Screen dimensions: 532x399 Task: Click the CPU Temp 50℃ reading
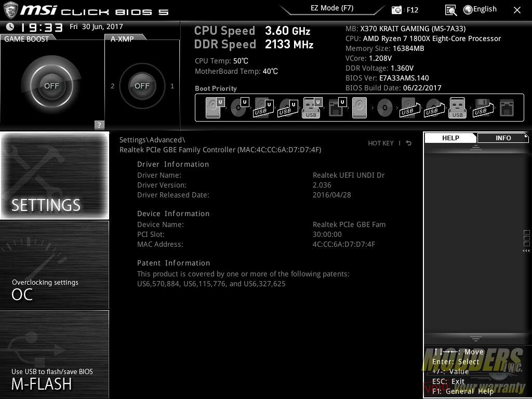(x=221, y=61)
